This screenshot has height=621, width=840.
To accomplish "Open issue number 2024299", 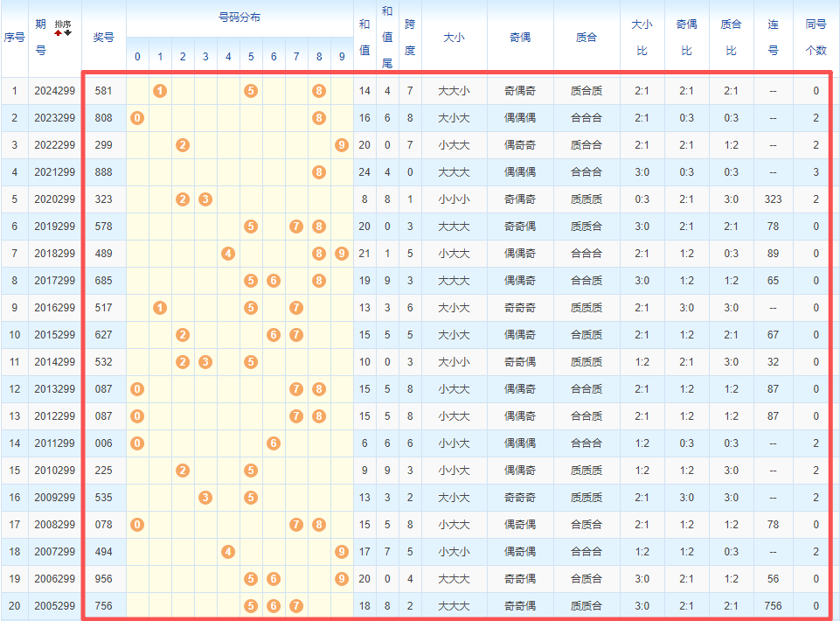I will click(54, 91).
